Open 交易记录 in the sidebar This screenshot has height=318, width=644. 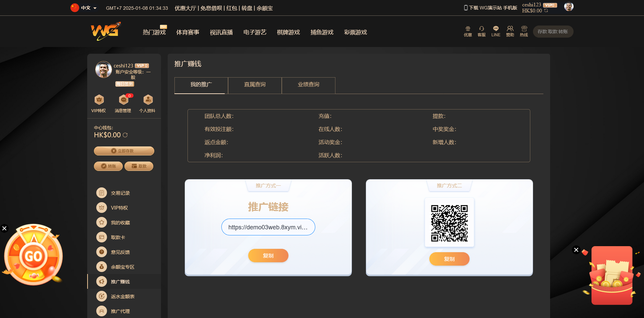120,193
